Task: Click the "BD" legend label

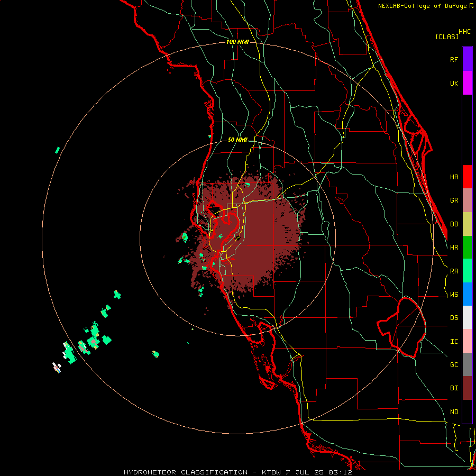Action: click(454, 224)
